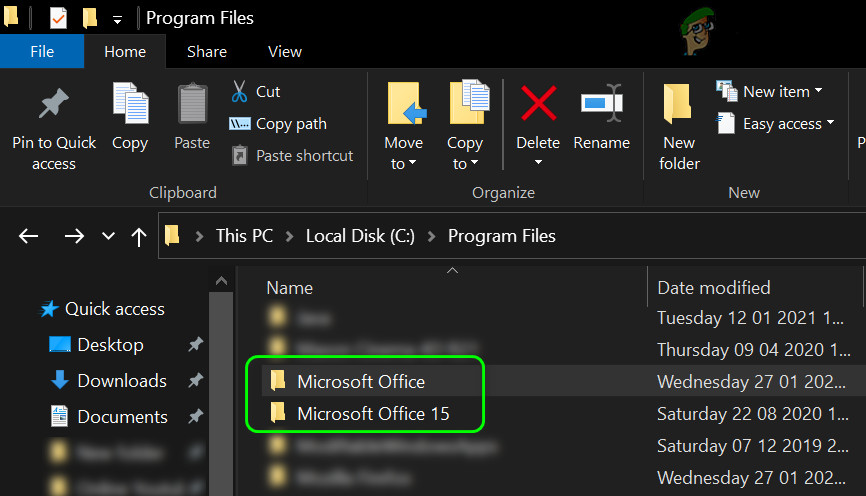Click the red Delete icon
866x496 pixels.
[x=538, y=104]
